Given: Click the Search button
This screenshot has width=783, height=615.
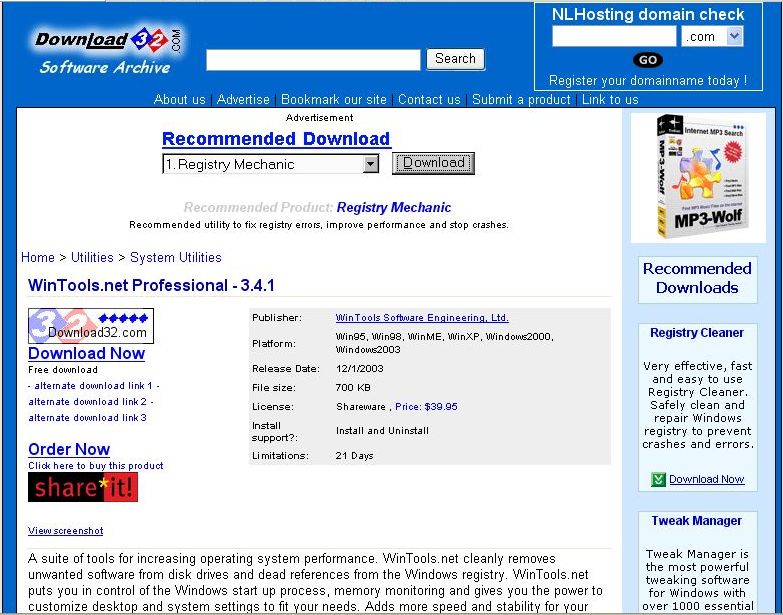Looking at the screenshot, I should point(455,59).
